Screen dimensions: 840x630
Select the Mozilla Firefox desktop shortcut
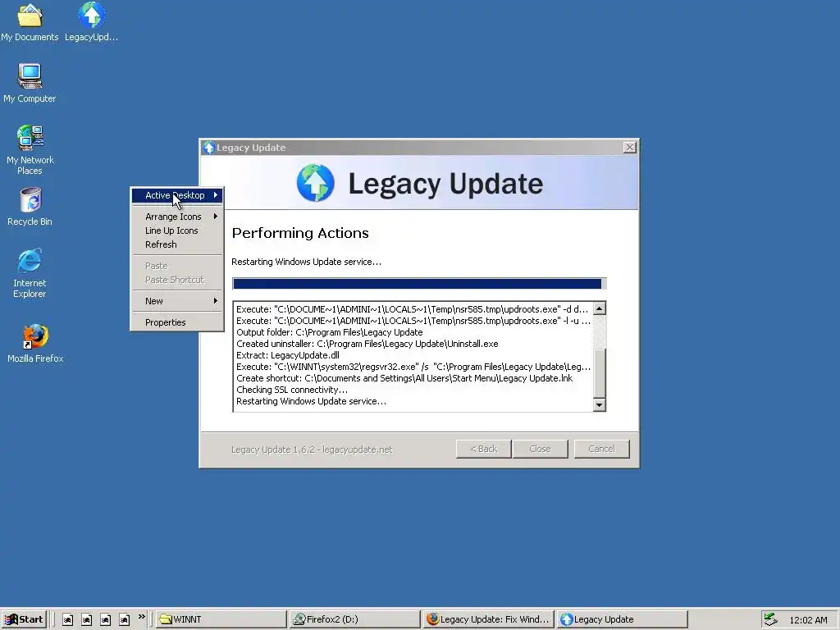pos(35,343)
